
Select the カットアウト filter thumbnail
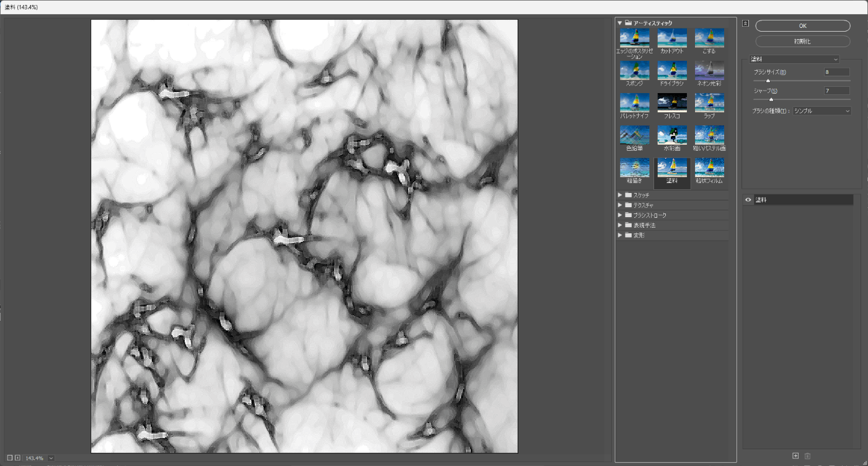(672, 38)
